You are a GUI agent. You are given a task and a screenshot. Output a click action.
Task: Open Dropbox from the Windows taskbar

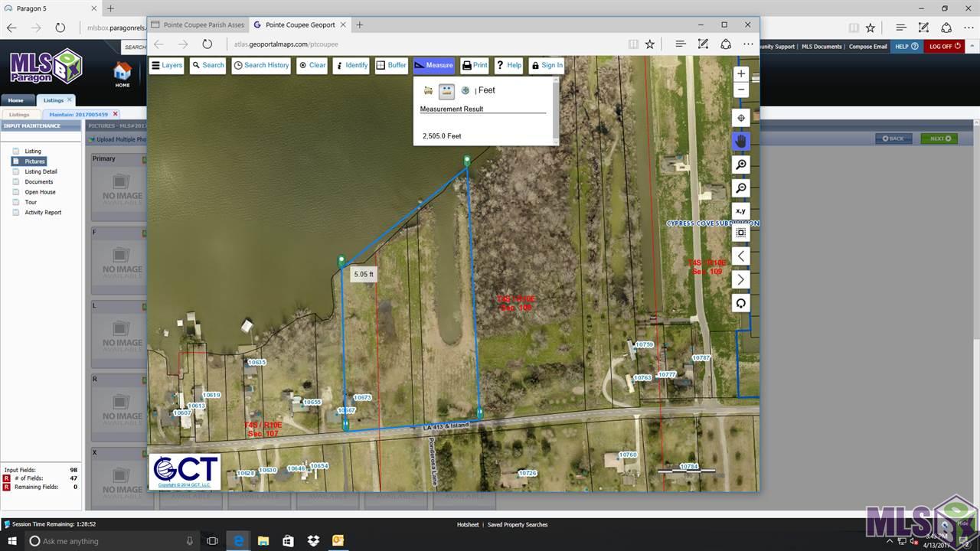click(313, 541)
